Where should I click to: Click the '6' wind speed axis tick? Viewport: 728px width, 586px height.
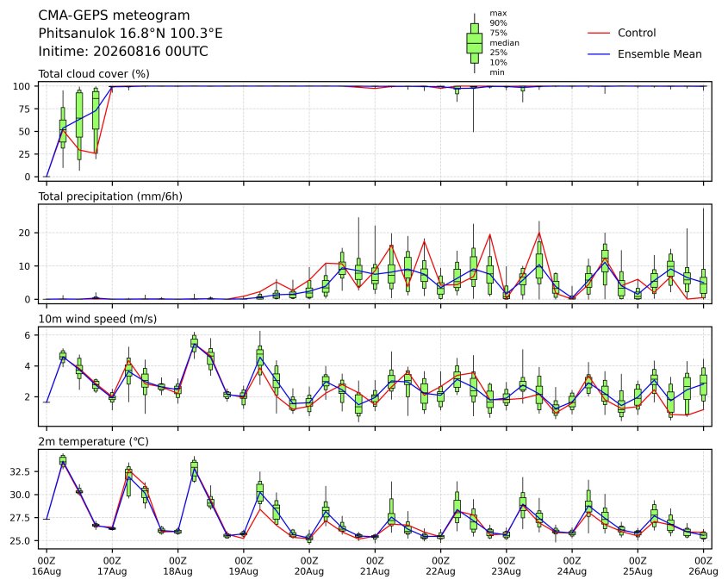pyautogui.click(x=28, y=335)
